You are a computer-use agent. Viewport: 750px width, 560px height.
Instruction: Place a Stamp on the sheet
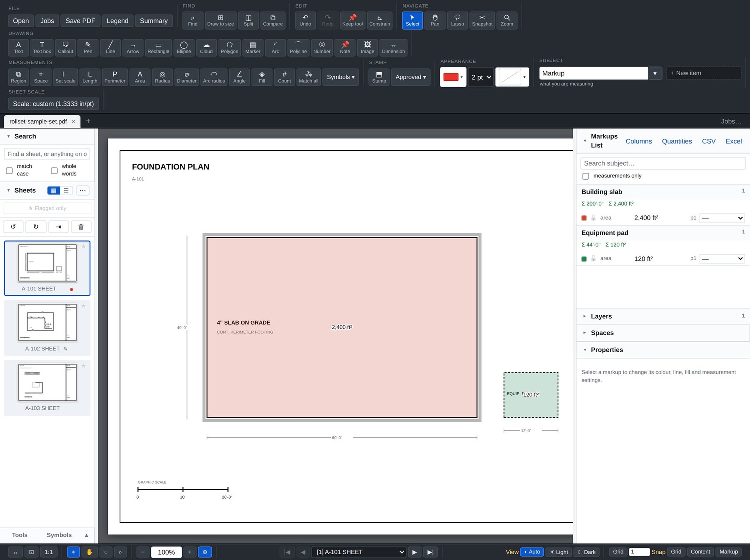pyautogui.click(x=379, y=77)
